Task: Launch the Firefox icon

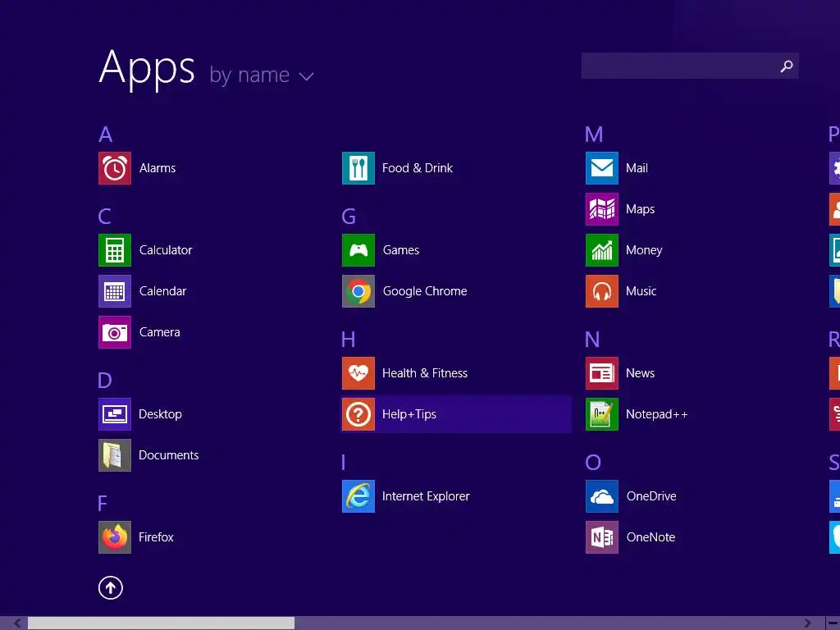Action: (x=115, y=537)
